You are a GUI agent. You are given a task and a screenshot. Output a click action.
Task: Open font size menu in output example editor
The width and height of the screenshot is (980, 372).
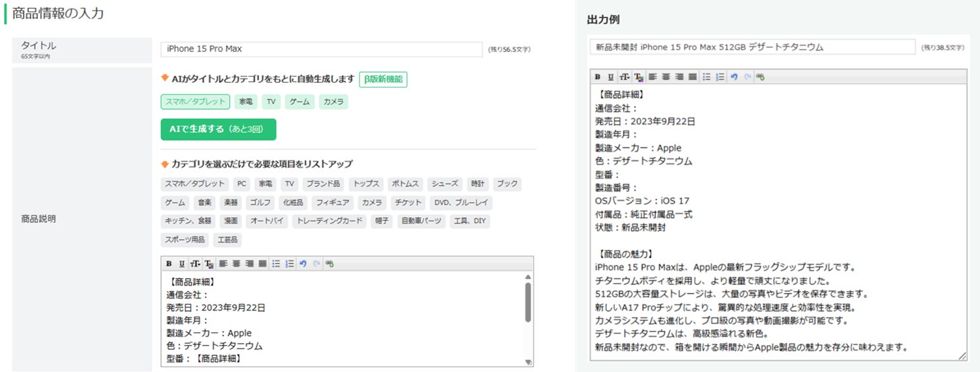click(x=625, y=77)
